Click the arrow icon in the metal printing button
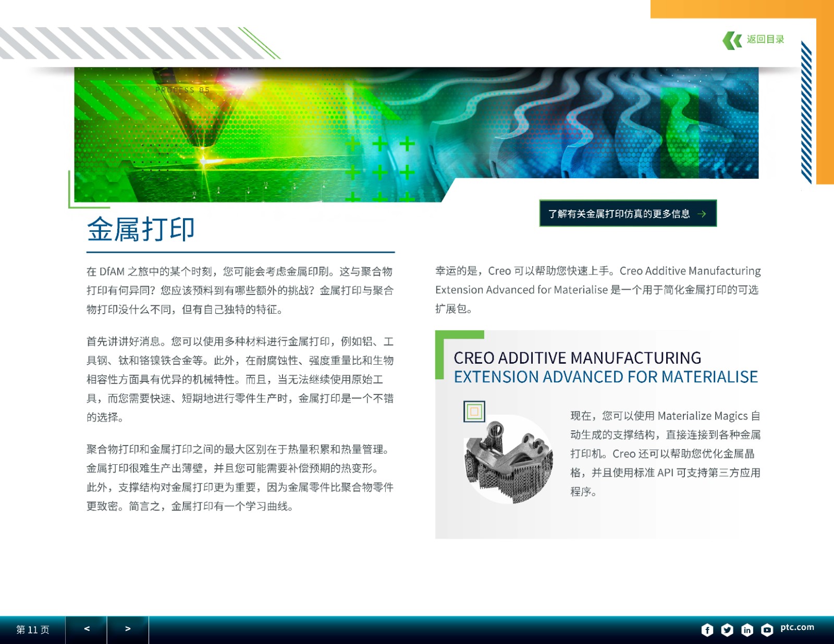Image resolution: width=834 pixels, height=644 pixels. pyautogui.click(x=702, y=214)
